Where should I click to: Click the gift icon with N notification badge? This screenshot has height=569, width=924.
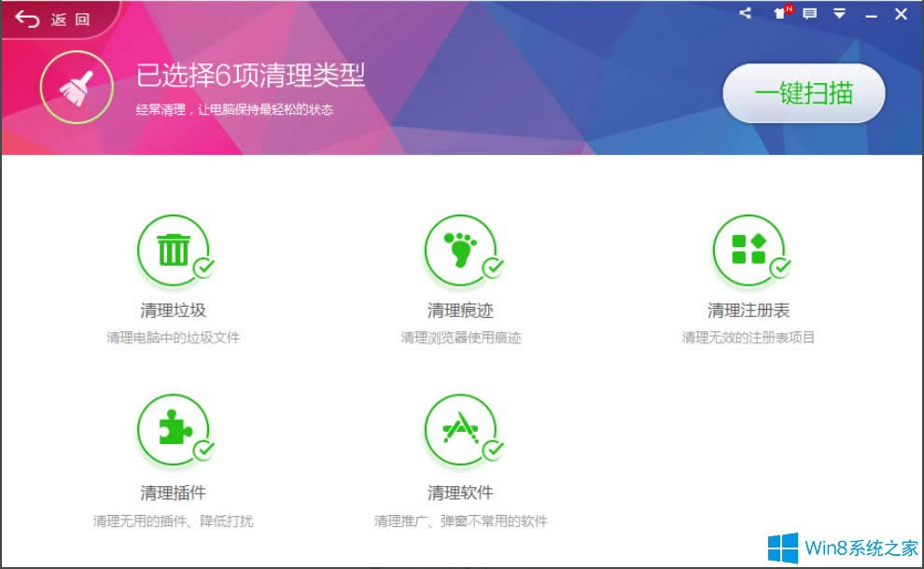(778, 15)
